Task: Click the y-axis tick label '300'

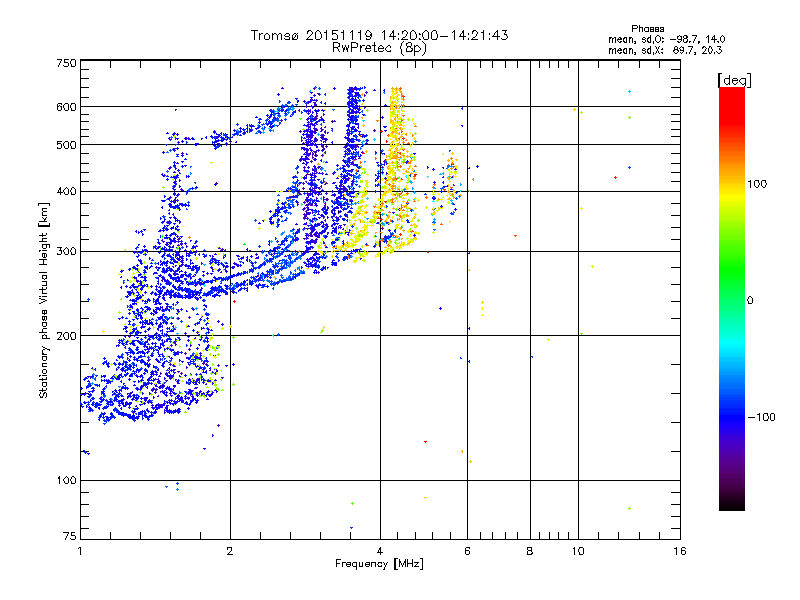Action: coord(67,252)
